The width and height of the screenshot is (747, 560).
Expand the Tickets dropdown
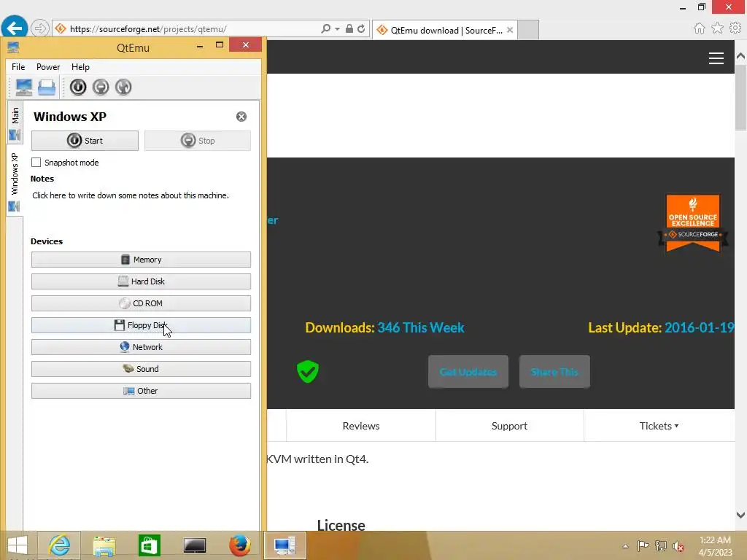tap(659, 426)
